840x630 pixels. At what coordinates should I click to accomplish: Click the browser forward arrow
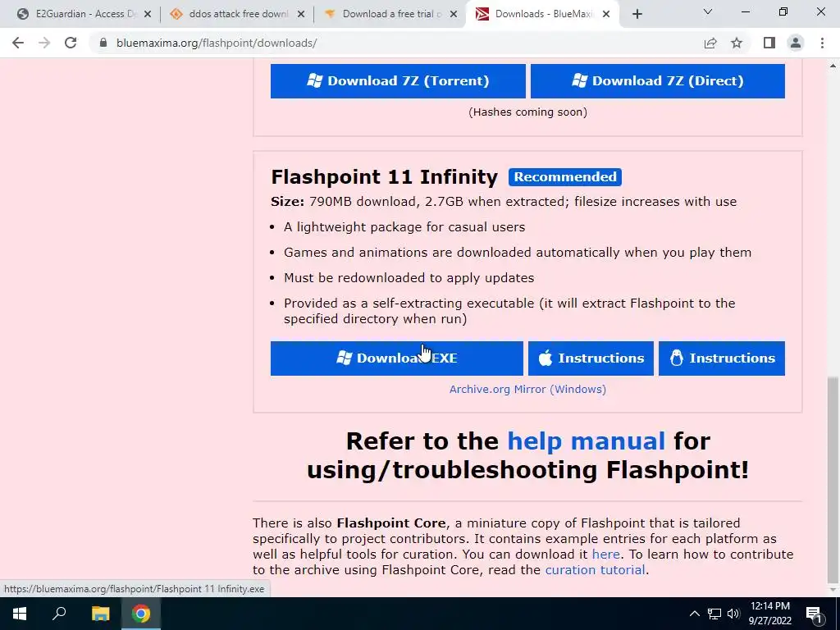44,43
